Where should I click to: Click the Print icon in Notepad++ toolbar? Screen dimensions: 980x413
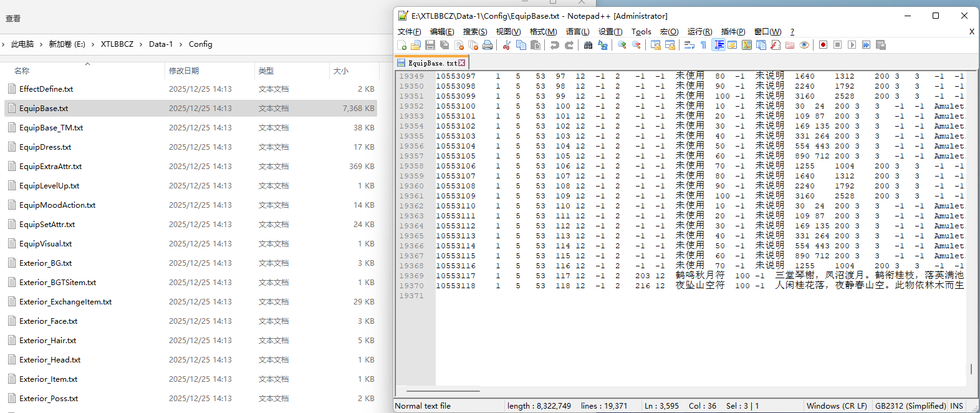(488, 45)
